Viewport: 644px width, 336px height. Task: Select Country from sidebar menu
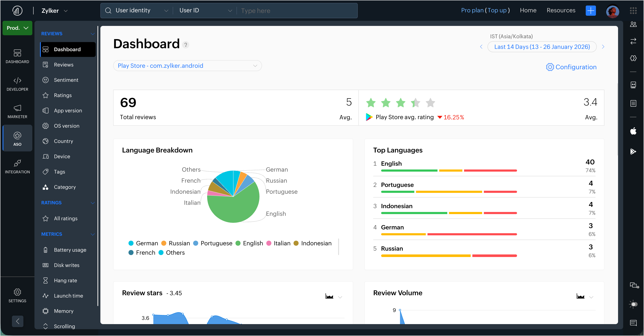(64, 141)
